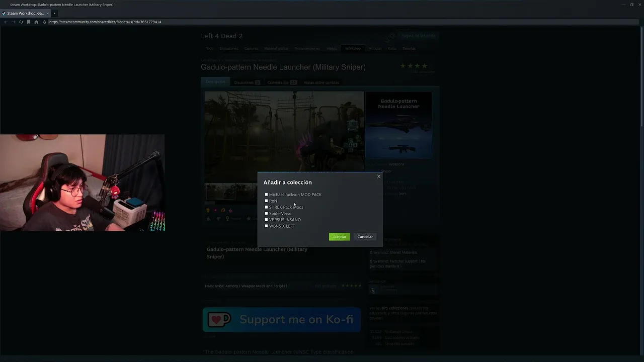Click the Gadulo-pattern Needle Launcher preview image
Image resolution: width=644 pixels, height=362 pixels.
(398, 125)
